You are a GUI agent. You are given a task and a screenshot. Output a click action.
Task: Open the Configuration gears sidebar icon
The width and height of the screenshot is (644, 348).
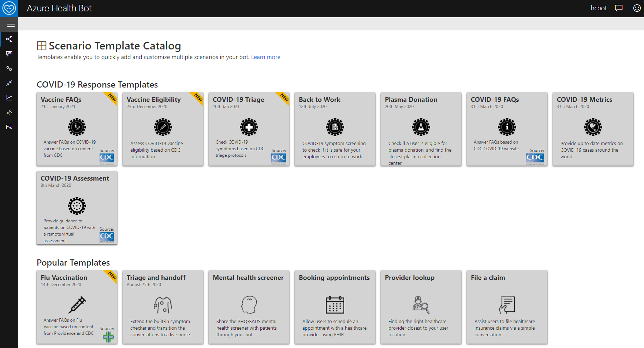point(9,69)
